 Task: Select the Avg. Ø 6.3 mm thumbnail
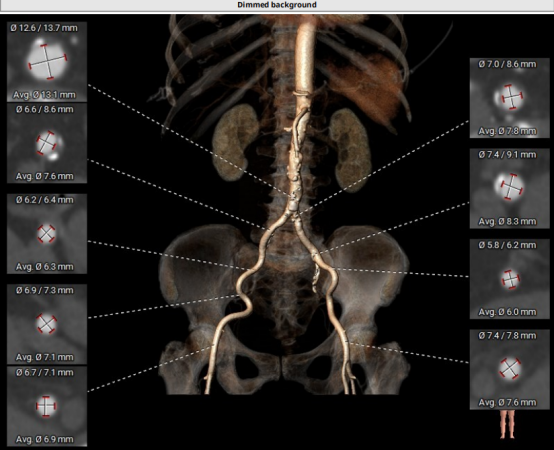(x=47, y=233)
